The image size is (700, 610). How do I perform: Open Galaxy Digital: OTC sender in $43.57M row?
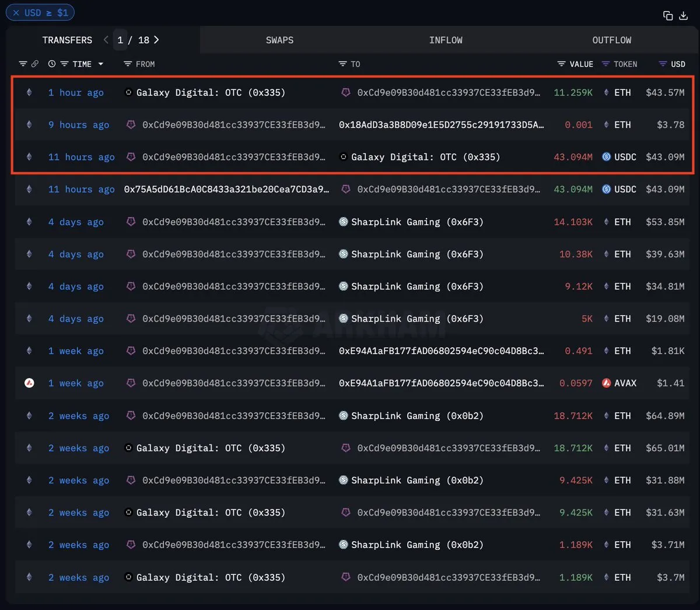coord(211,92)
